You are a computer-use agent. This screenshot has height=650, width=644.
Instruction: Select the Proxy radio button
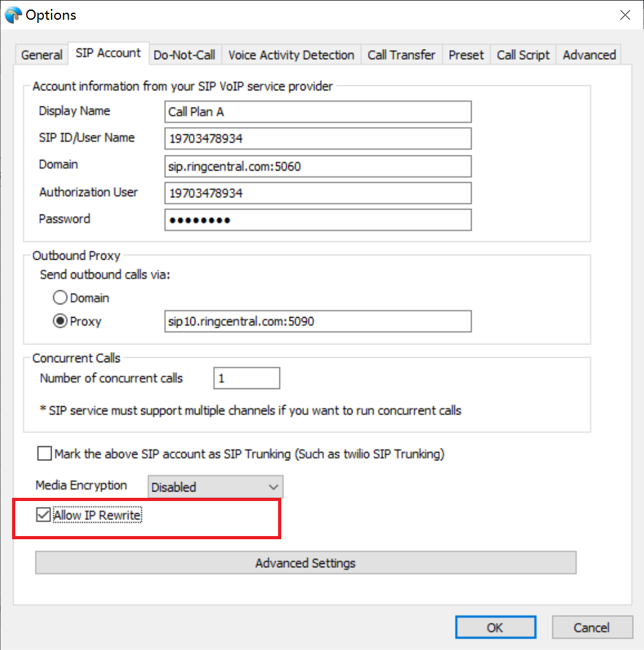[60, 321]
